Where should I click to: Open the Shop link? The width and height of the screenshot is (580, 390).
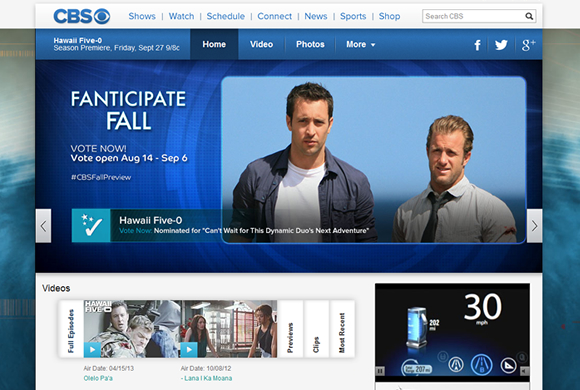[x=390, y=16]
